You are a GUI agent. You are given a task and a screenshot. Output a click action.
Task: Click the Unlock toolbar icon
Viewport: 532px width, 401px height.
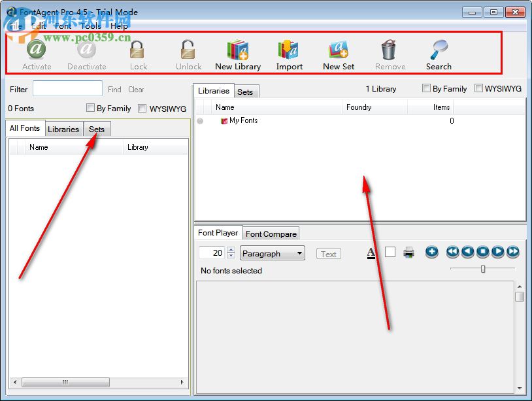click(x=188, y=54)
